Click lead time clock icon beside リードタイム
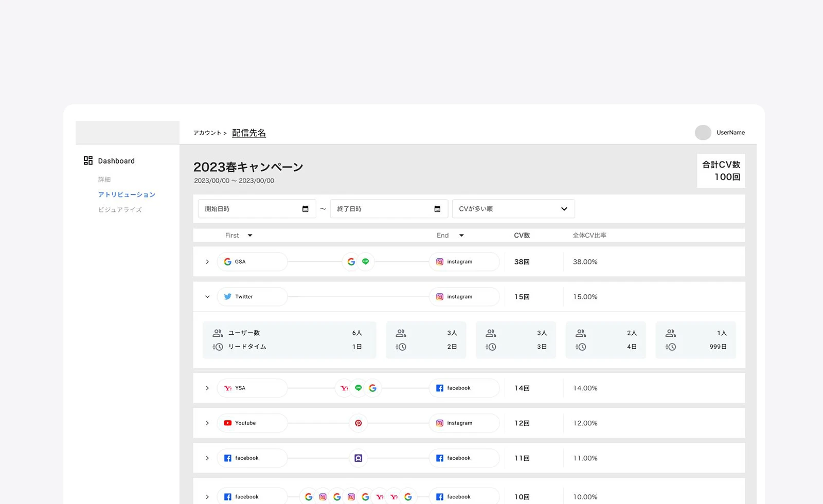 [218, 347]
